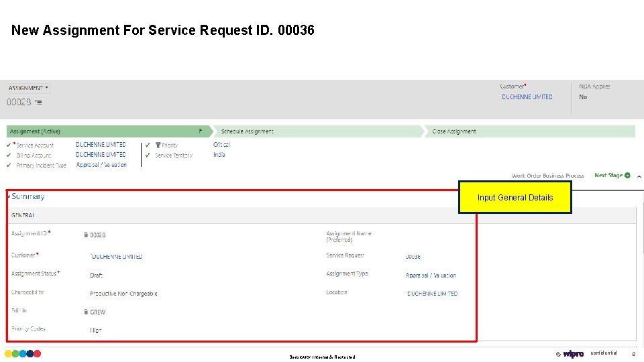Open Service Request 00036 link

[x=413, y=257]
